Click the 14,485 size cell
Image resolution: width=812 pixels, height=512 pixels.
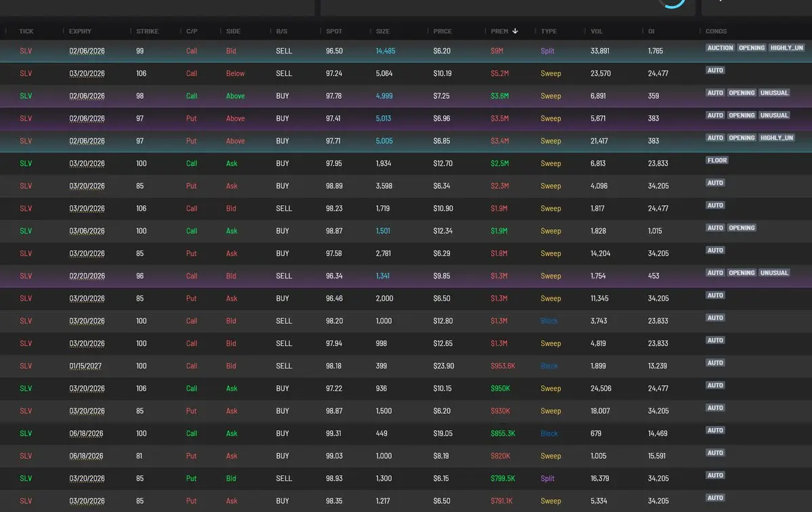[386, 51]
